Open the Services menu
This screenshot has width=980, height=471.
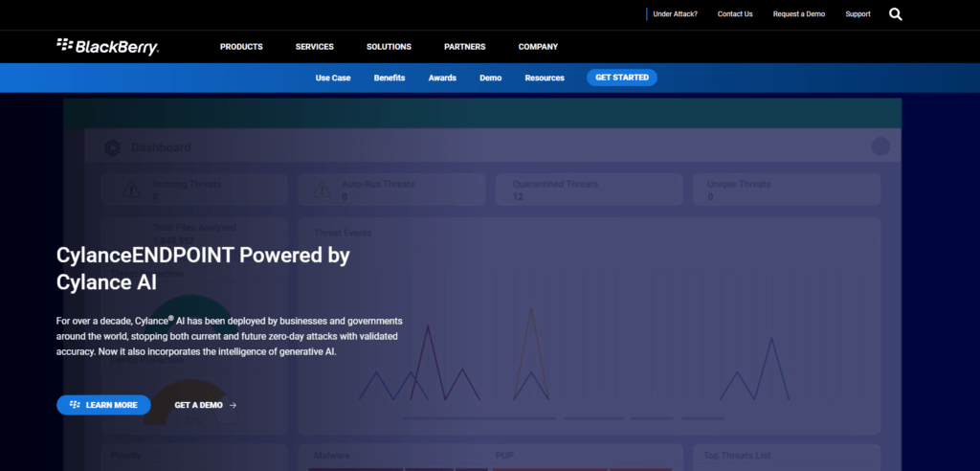[x=314, y=47]
